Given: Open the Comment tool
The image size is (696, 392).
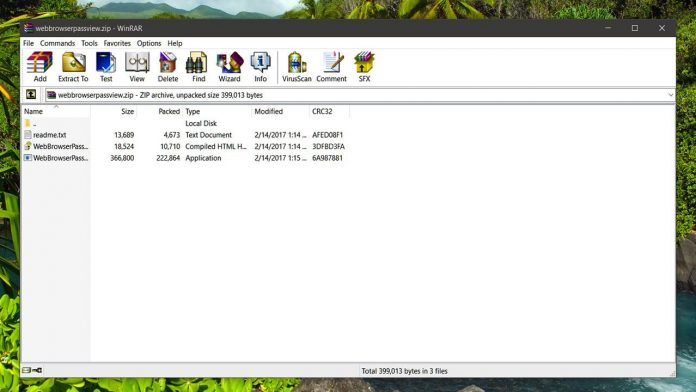Looking at the screenshot, I should 332,67.
